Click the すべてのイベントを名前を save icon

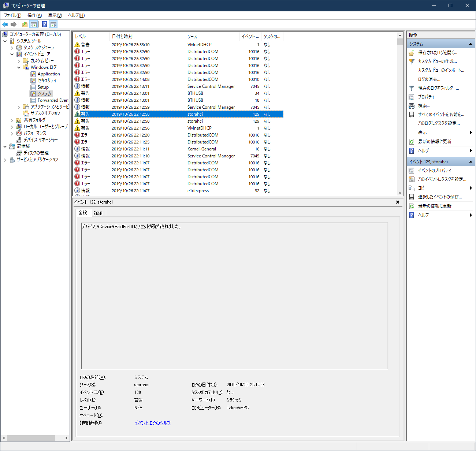tap(412, 115)
